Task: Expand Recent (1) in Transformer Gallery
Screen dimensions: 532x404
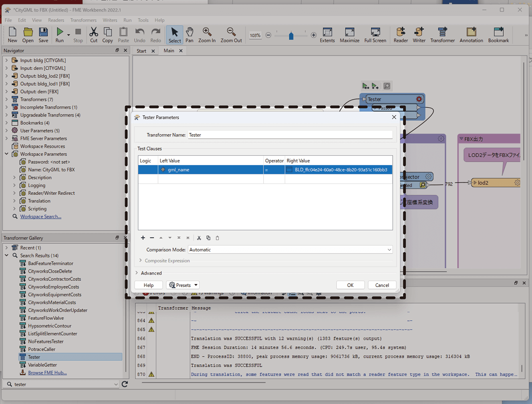Action: point(6,248)
